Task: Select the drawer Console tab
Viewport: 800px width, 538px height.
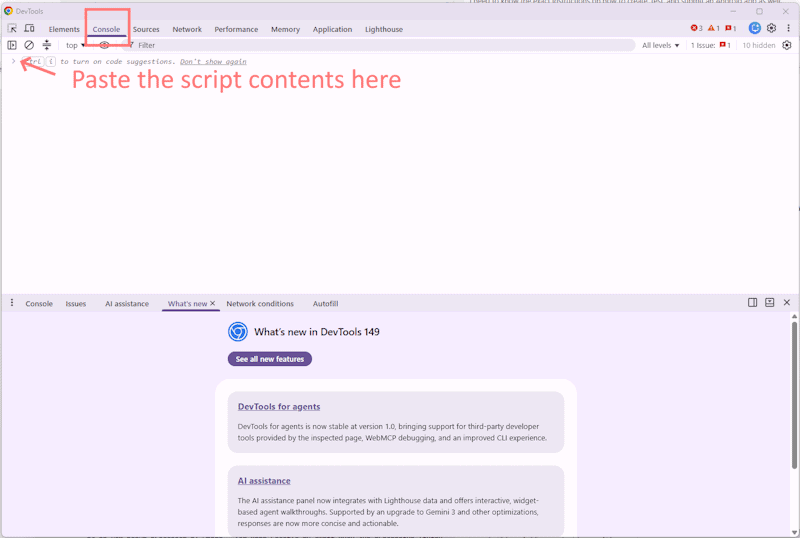Action: 39,304
